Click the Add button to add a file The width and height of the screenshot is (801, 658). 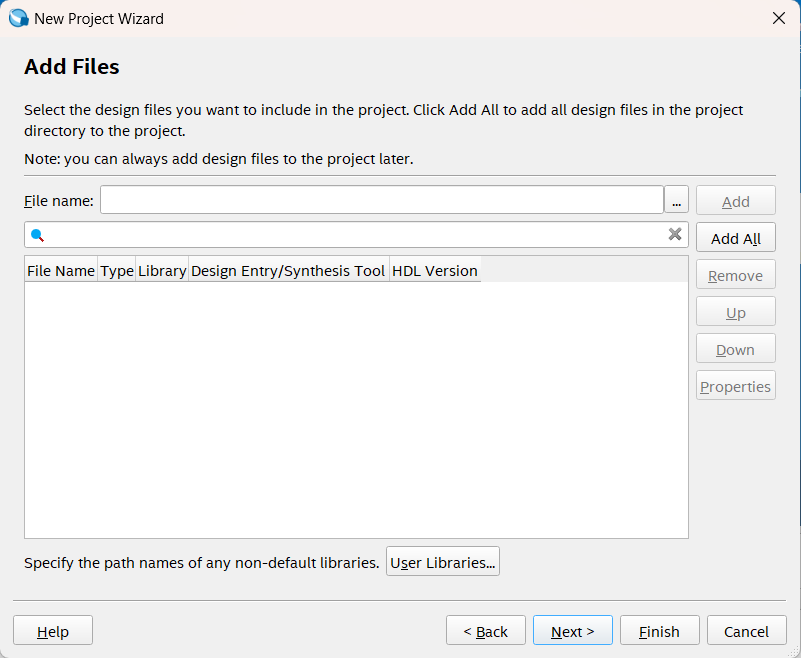coord(735,199)
